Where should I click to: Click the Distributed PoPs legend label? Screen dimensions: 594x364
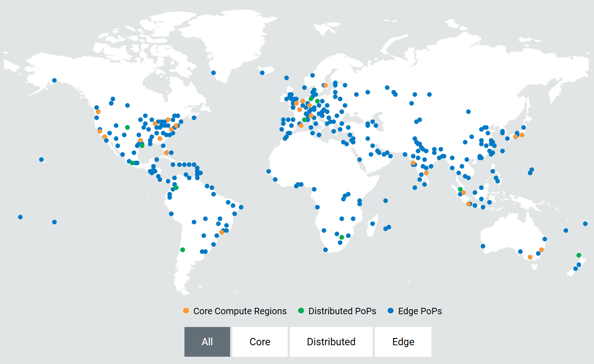tap(342, 311)
